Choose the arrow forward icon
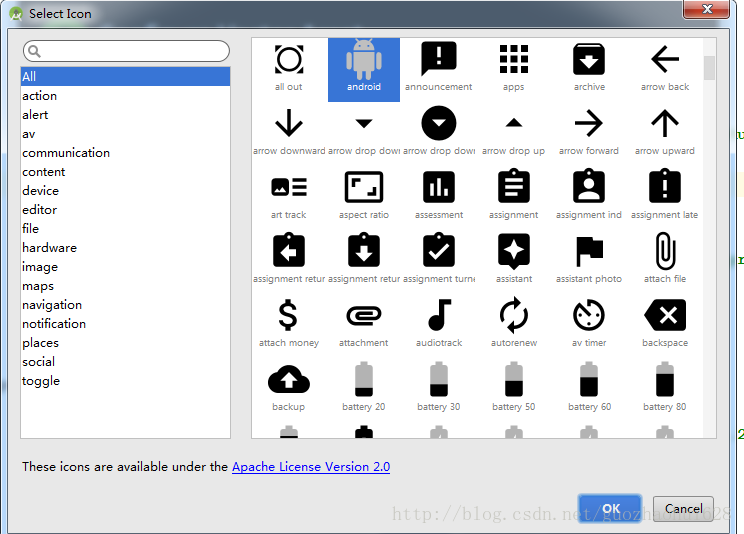 point(589,123)
